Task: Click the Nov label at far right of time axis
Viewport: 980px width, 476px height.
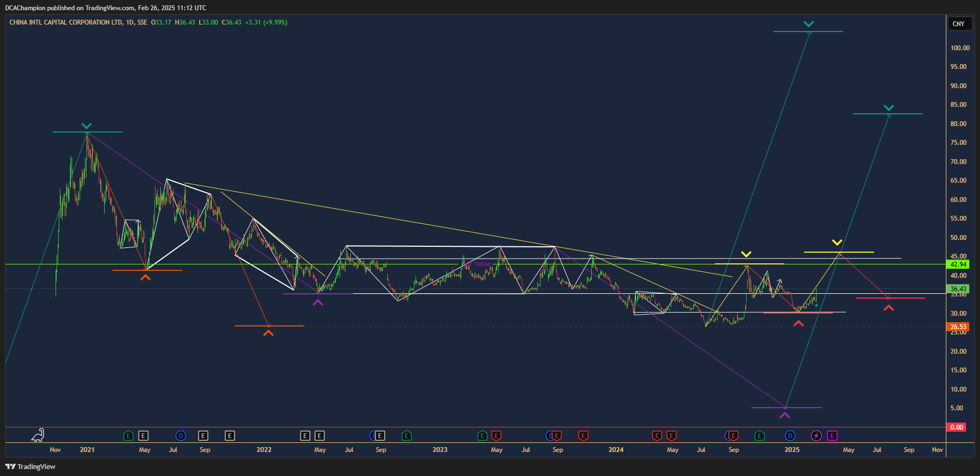Action: click(937, 450)
